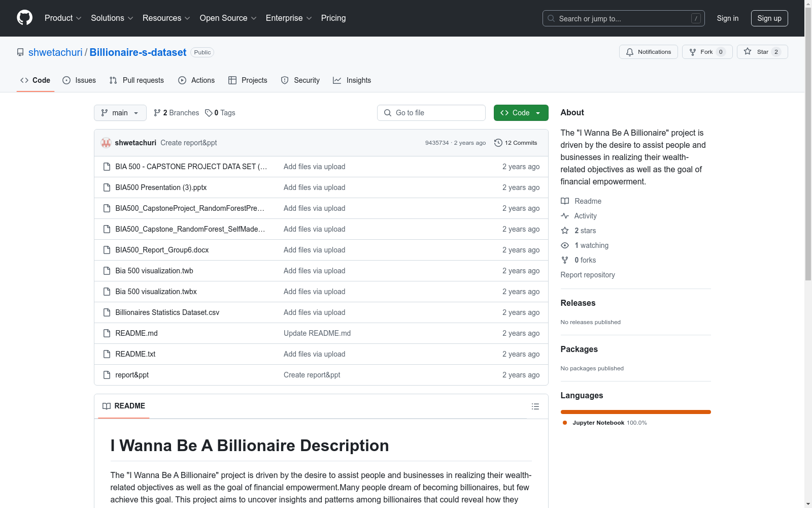
Task: Open Activity pulse link in About
Action: pyautogui.click(x=579, y=216)
